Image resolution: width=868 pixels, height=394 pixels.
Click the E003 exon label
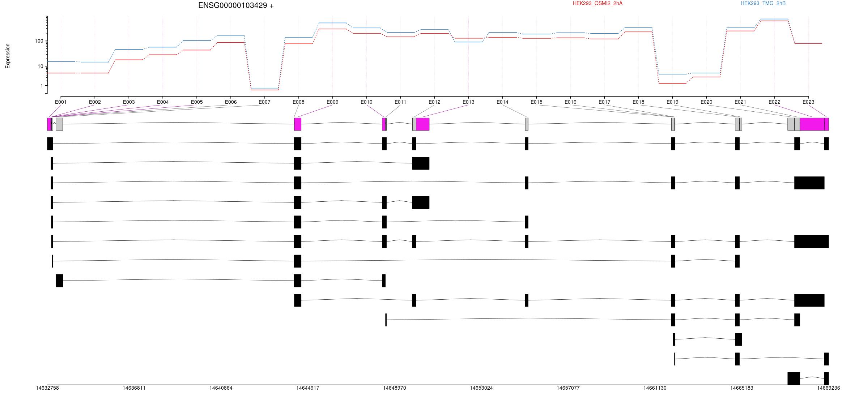click(129, 102)
